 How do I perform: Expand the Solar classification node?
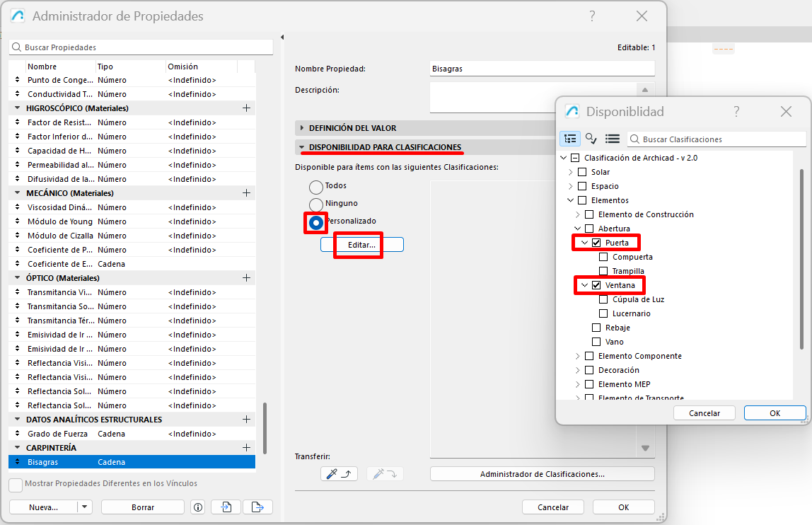point(571,172)
